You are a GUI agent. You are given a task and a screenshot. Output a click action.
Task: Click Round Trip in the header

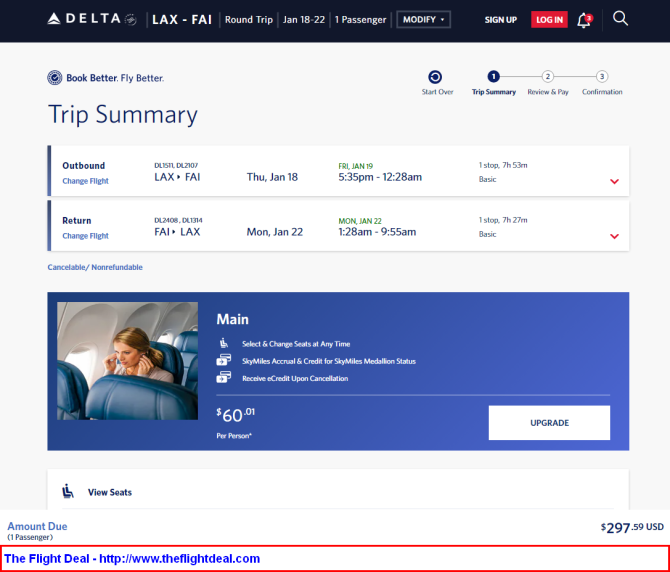click(249, 20)
